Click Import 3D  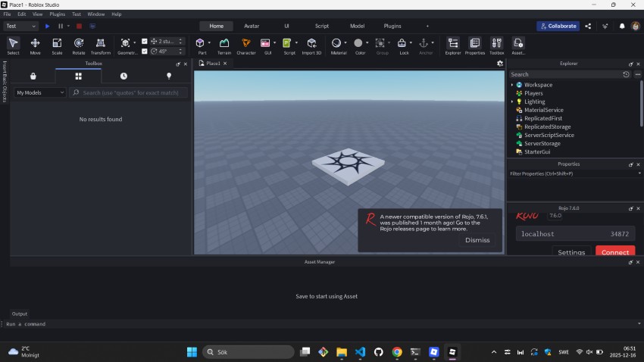(x=311, y=45)
